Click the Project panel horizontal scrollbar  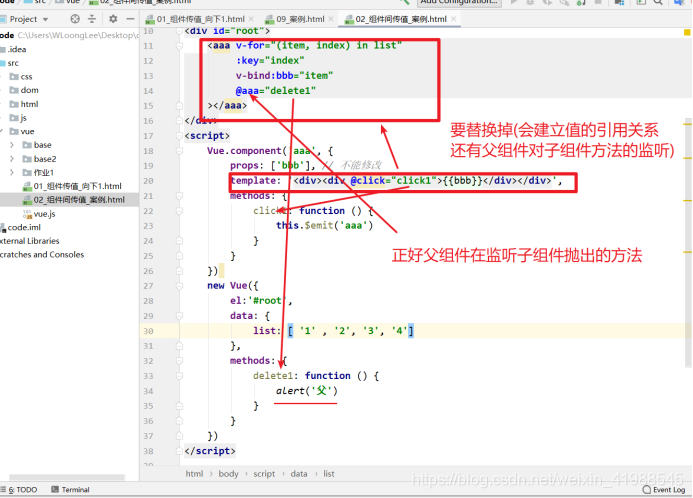[x=67, y=477]
